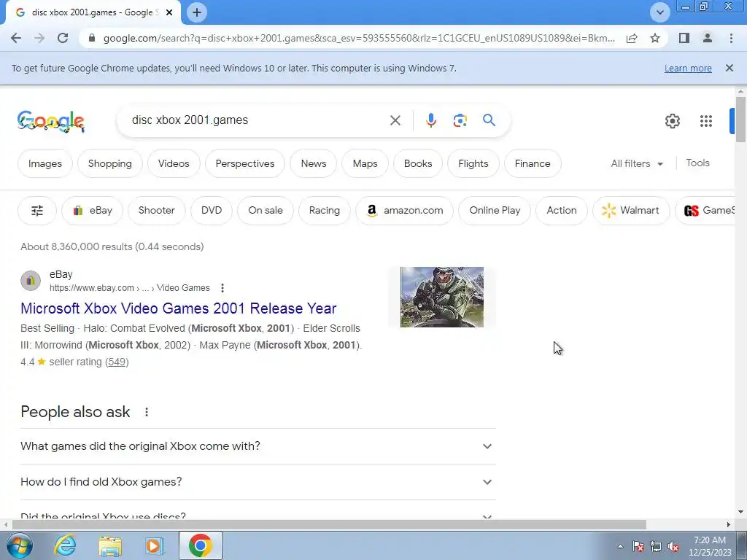
Task: Open Learn more link about Chrome updates
Action: [x=688, y=68]
